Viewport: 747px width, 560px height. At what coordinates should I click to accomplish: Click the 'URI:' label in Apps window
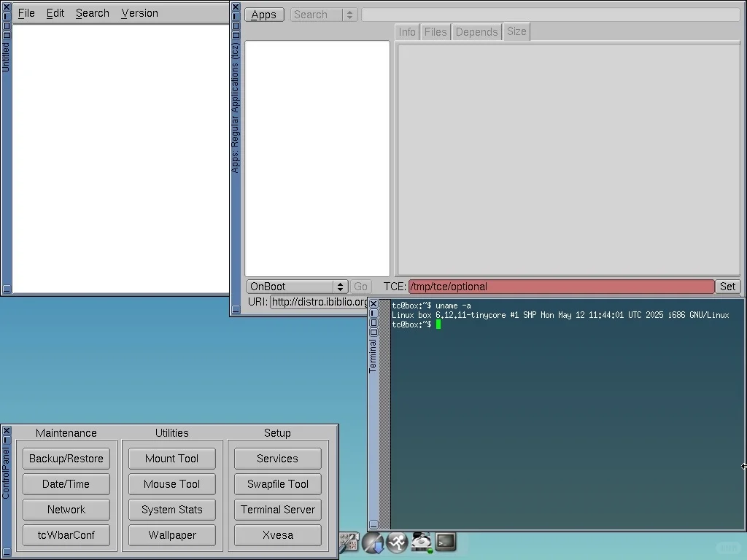[258, 302]
